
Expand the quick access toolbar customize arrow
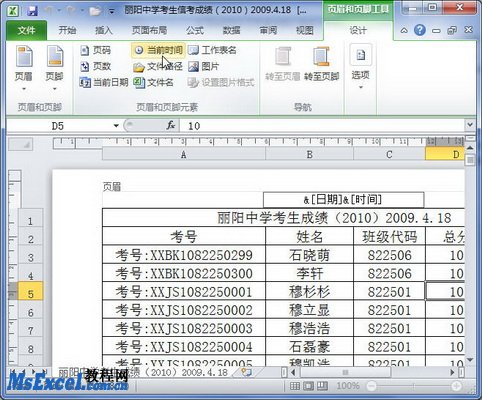click(112, 12)
